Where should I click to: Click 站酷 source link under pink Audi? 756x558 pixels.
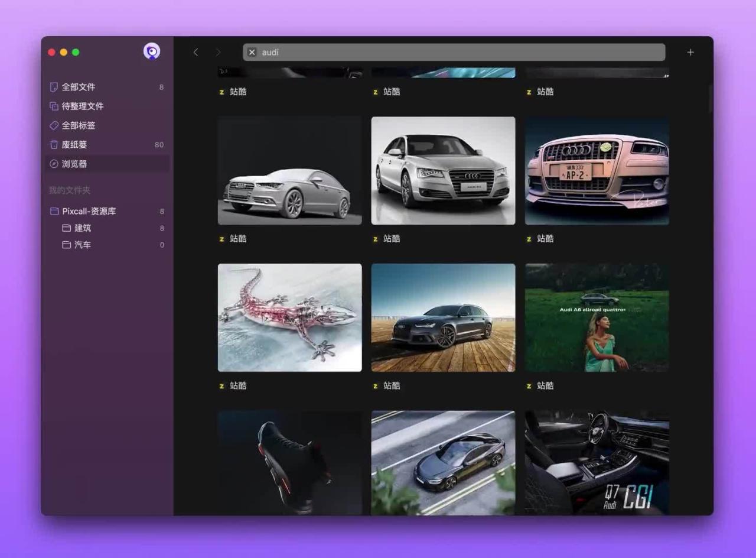coord(545,239)
